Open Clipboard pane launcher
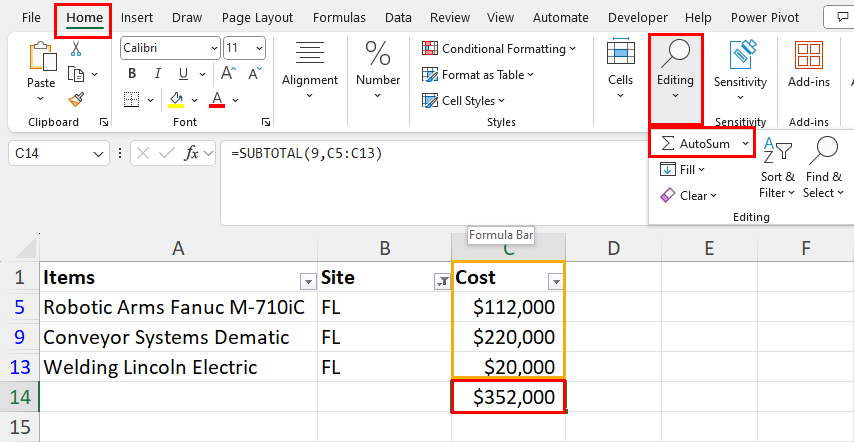Image resolution: width=854 pixels, height=442 pixels. click(103, 122)
